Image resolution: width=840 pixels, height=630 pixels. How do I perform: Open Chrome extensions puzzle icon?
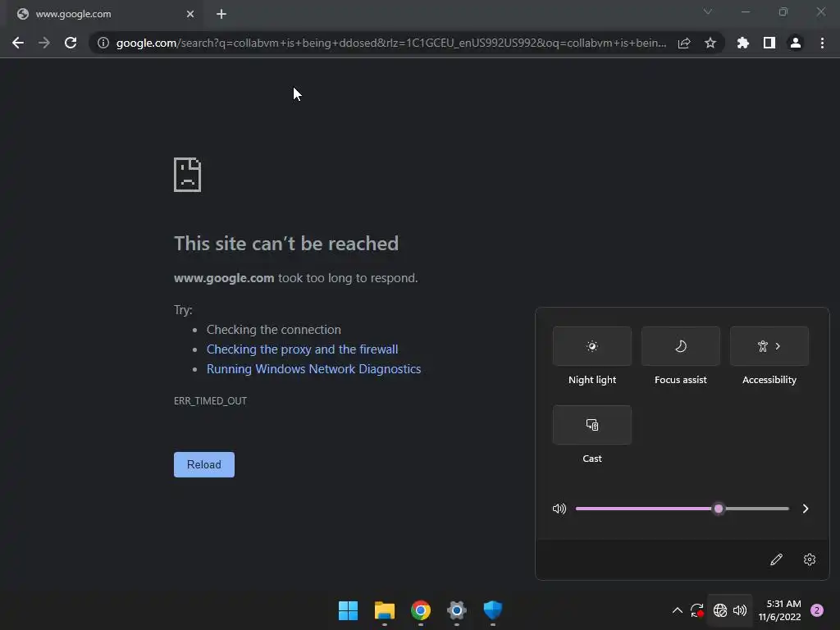click(x=743, y=43)
